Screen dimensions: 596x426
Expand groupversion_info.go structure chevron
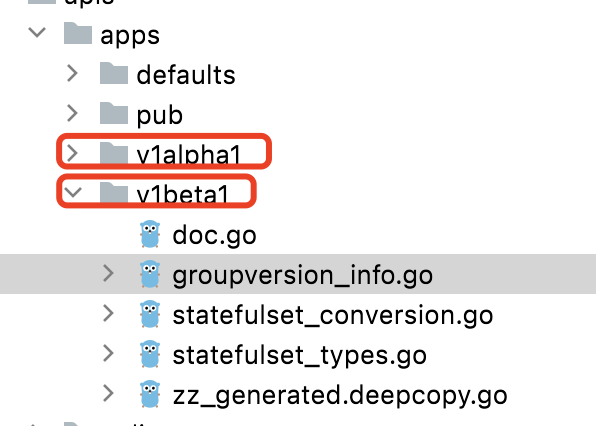coord(108,273)
